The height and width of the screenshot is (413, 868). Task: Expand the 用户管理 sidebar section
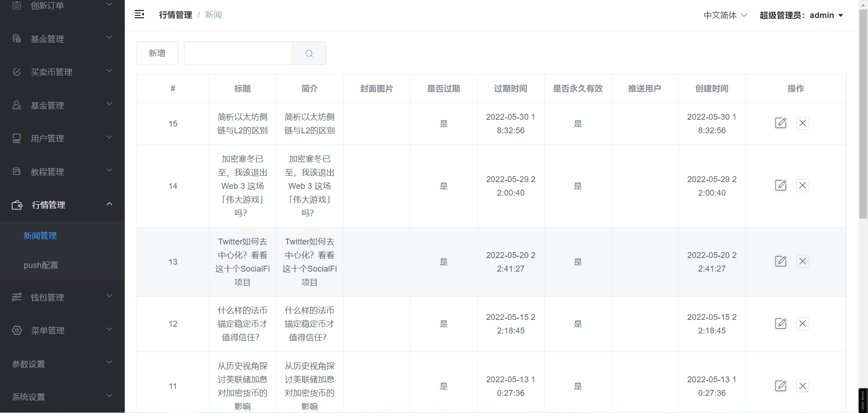[62, 138]
